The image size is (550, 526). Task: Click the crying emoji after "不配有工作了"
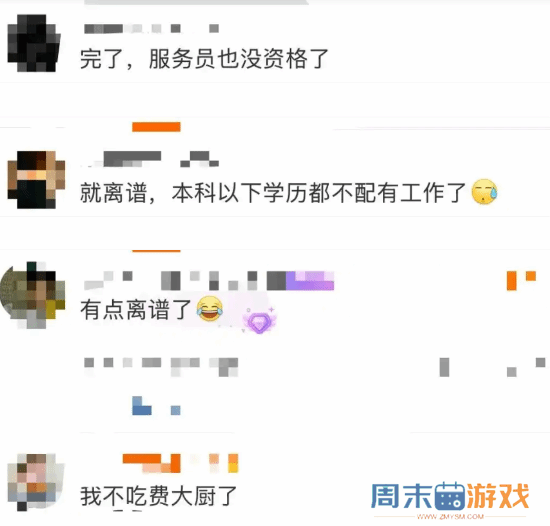(485, 192)
